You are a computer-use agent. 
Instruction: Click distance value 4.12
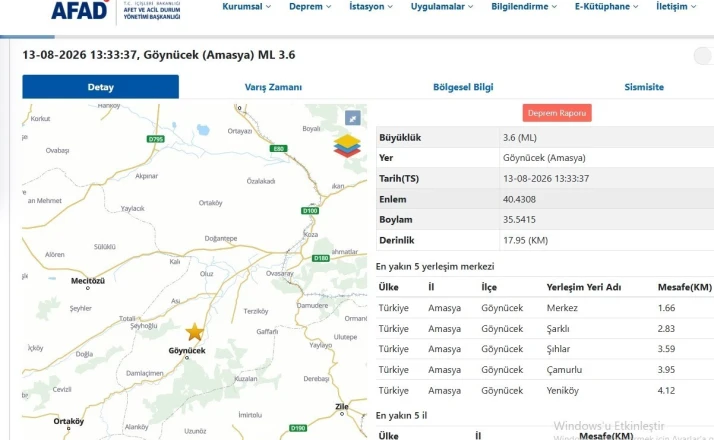666,390
